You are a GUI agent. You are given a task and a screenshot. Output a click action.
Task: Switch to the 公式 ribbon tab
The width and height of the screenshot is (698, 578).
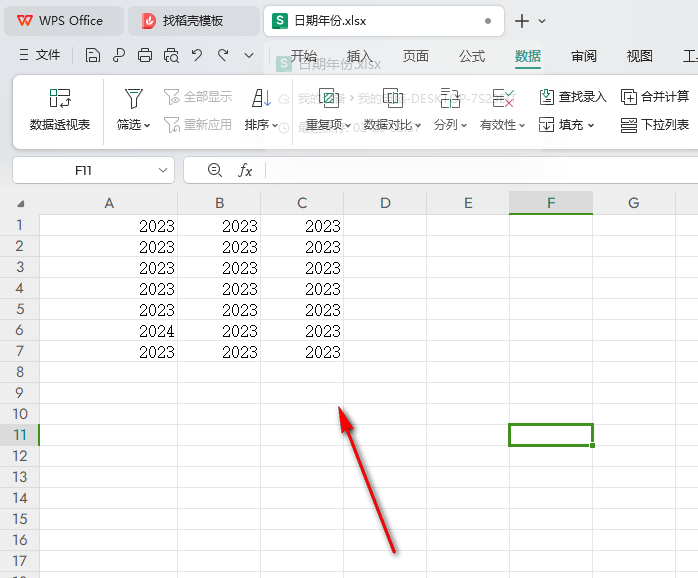[x=472, y=56]
